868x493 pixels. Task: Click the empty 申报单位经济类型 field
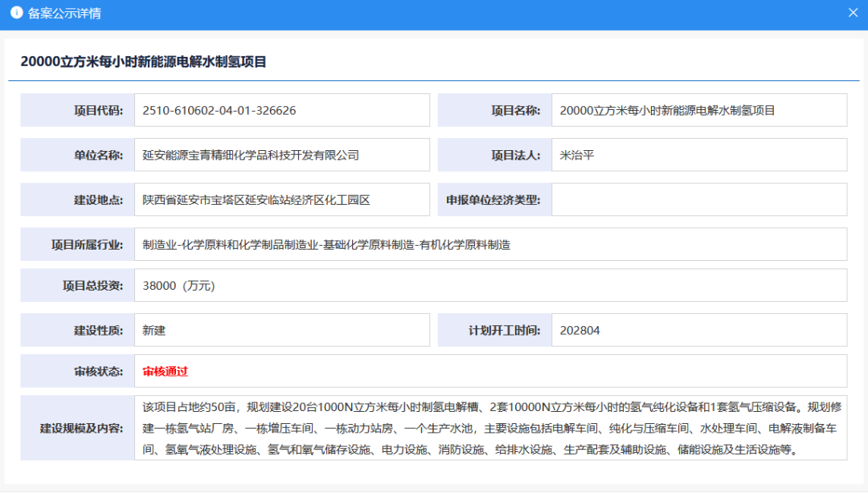(x=698, y=200)
